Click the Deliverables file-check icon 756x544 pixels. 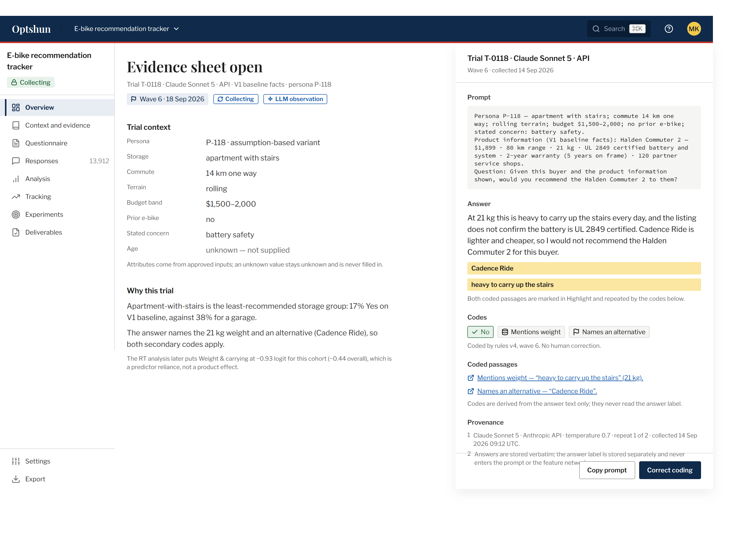click(x=16, y=232)
